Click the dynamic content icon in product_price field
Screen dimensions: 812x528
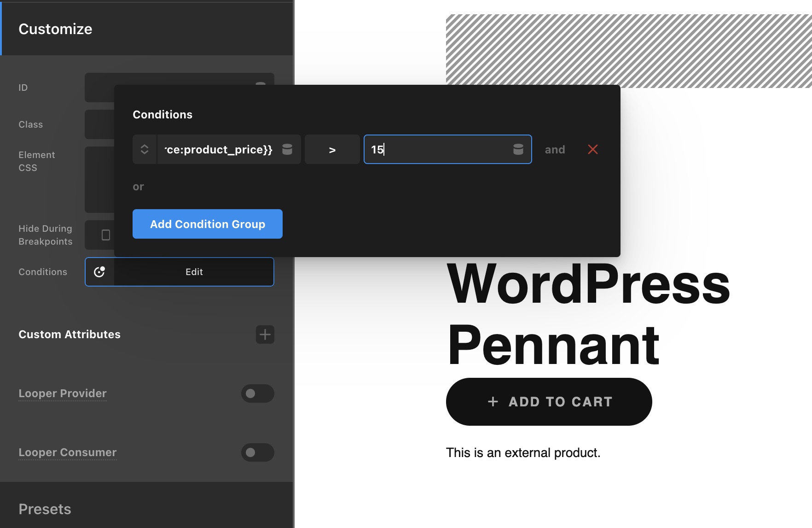pyautogui.click(x=287, y=149)
